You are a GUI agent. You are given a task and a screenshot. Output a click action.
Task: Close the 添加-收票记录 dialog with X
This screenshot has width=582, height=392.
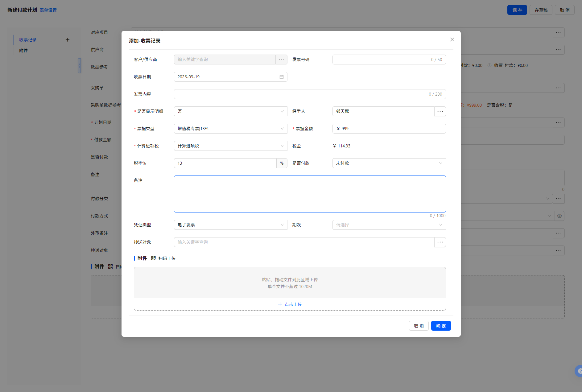pyautogui.click(x=452, y=39)
